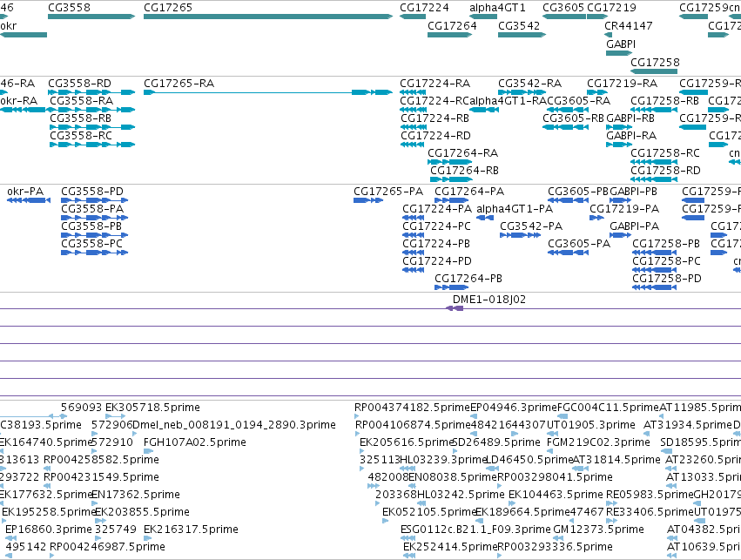
Task: Select the FGC004C11.5prime EST label
Action: 608,408
